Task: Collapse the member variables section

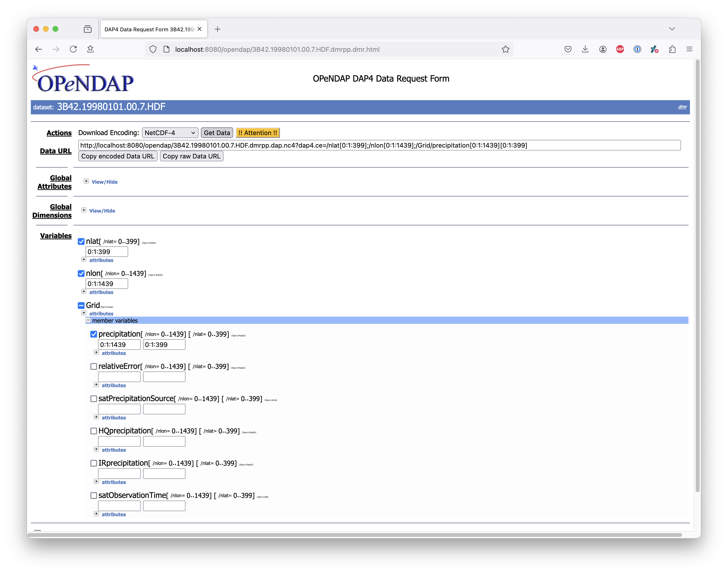Action: tap(88, 320)
